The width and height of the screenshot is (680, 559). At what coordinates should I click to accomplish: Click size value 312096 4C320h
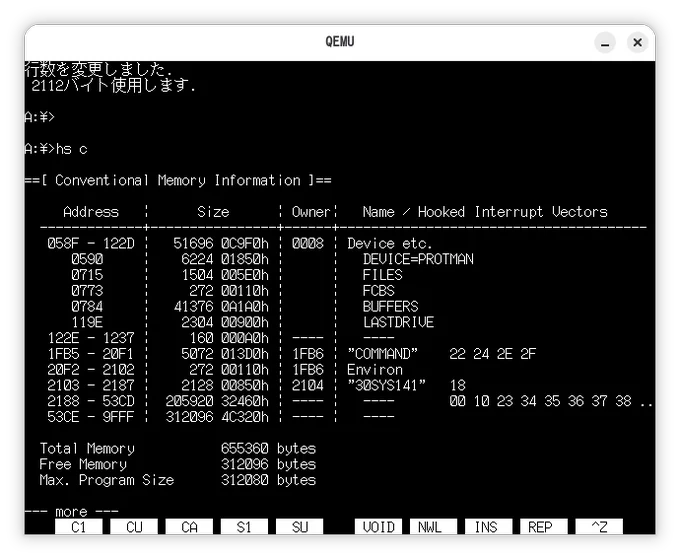(217, 417)
